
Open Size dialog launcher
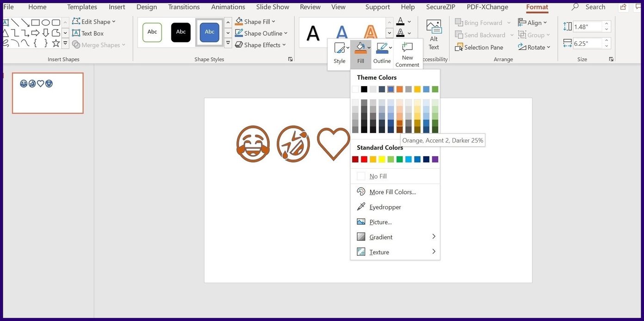point(611,59)
